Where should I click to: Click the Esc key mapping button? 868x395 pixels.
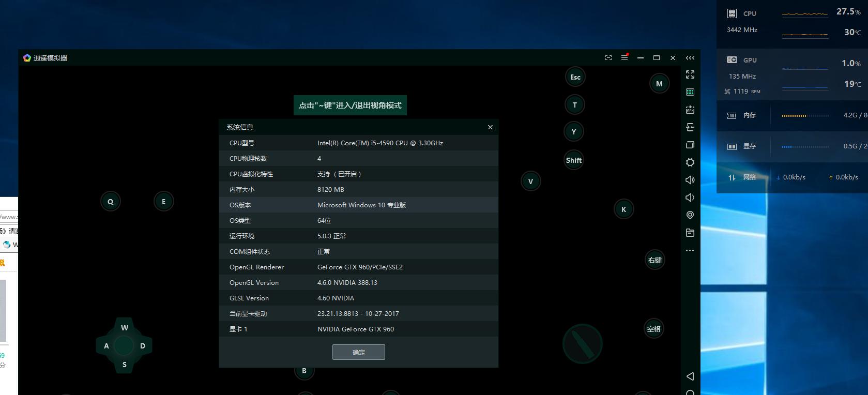point(575,77)
